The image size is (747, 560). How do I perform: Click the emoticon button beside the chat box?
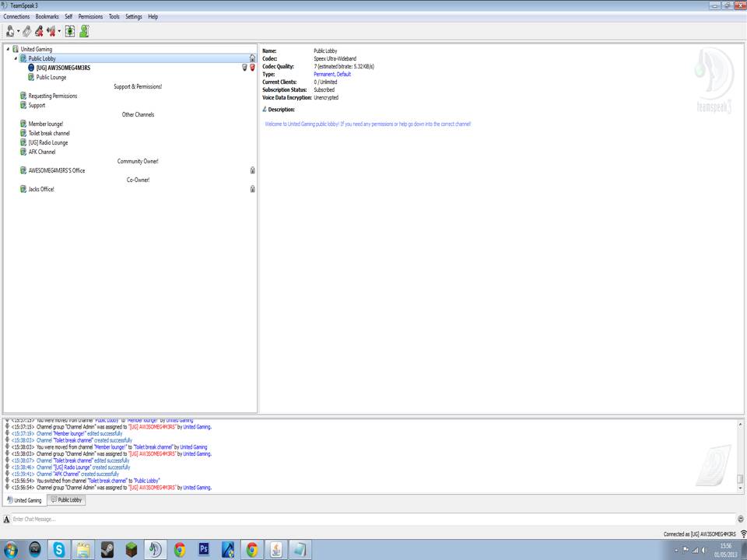coord(739,518)
